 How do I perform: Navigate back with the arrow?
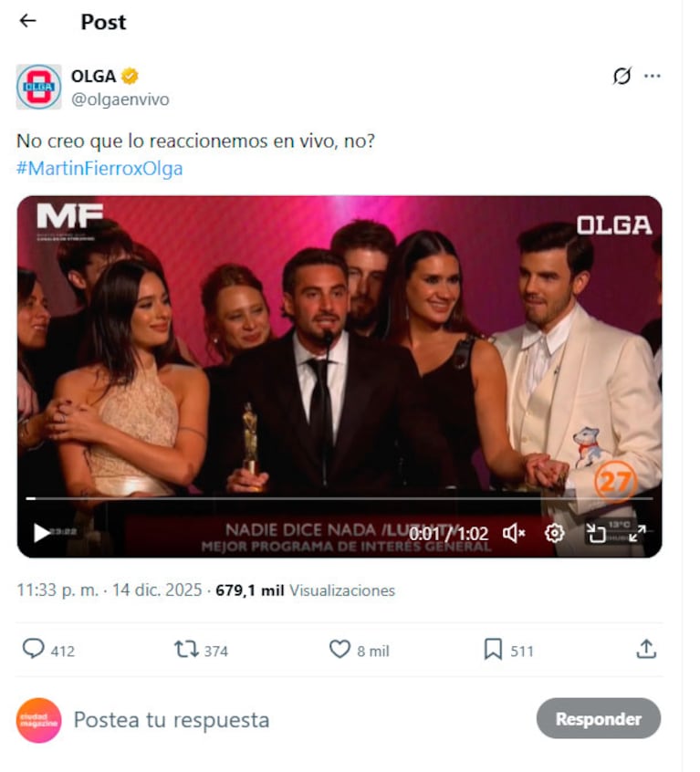[25, 21]
